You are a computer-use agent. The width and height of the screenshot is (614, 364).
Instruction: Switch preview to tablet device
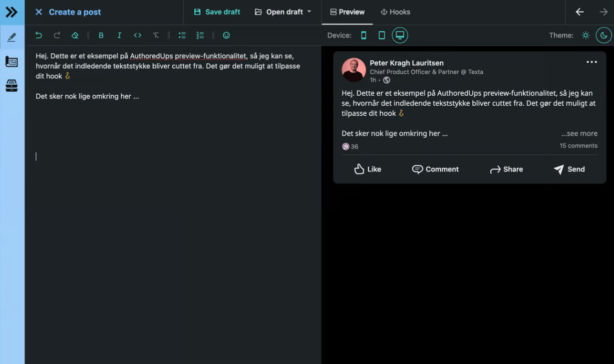[381, 35]
